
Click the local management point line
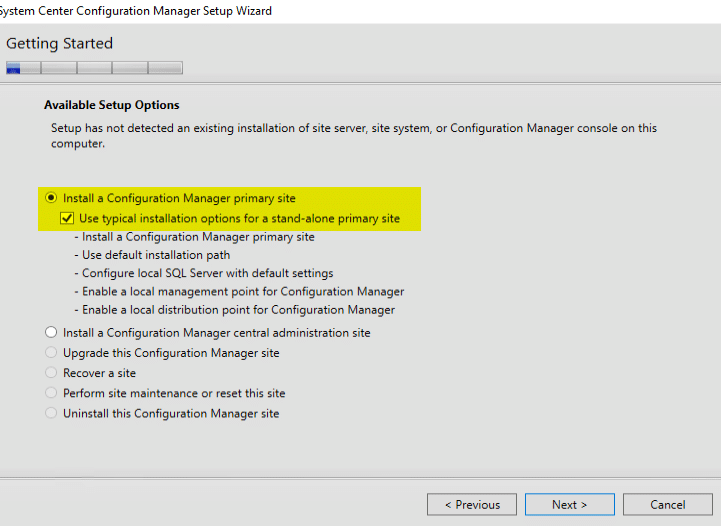click(x=243, y=291)
